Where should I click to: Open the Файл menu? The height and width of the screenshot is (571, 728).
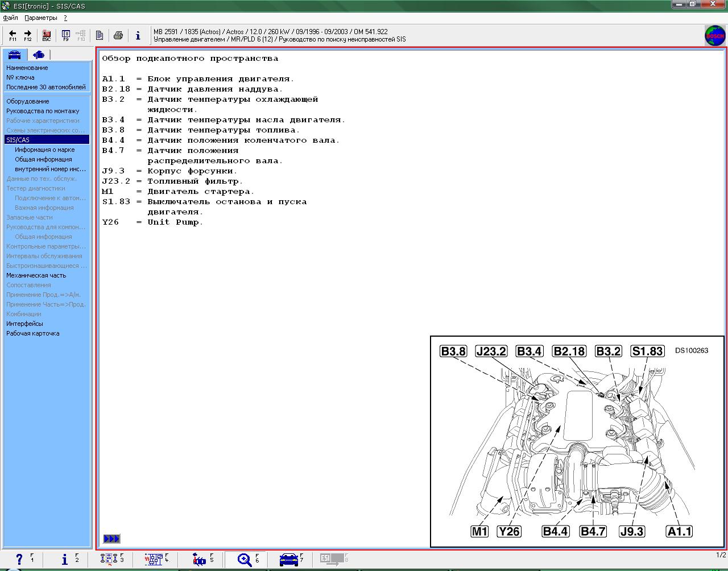coord(10,18)
